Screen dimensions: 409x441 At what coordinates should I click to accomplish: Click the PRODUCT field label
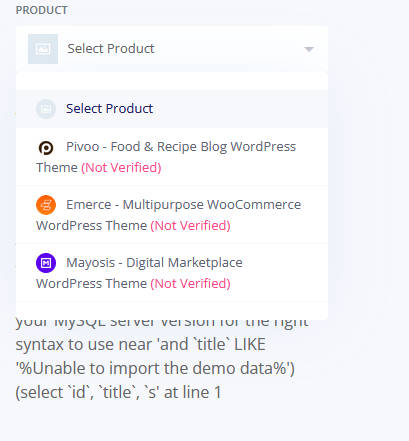click(x=42, y=10)
